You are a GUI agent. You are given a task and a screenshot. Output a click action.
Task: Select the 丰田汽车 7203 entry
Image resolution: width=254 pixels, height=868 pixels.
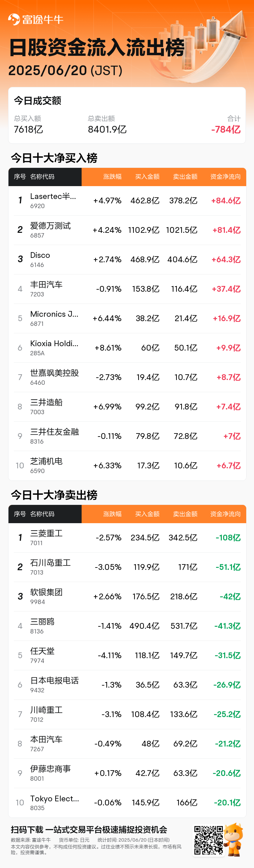click(127, 289)
